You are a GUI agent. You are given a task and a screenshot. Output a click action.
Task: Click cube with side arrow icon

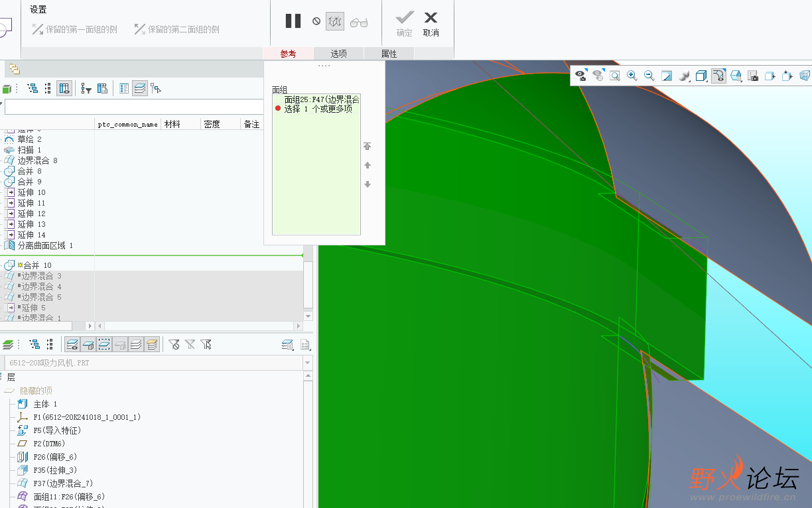click(770, 76)
